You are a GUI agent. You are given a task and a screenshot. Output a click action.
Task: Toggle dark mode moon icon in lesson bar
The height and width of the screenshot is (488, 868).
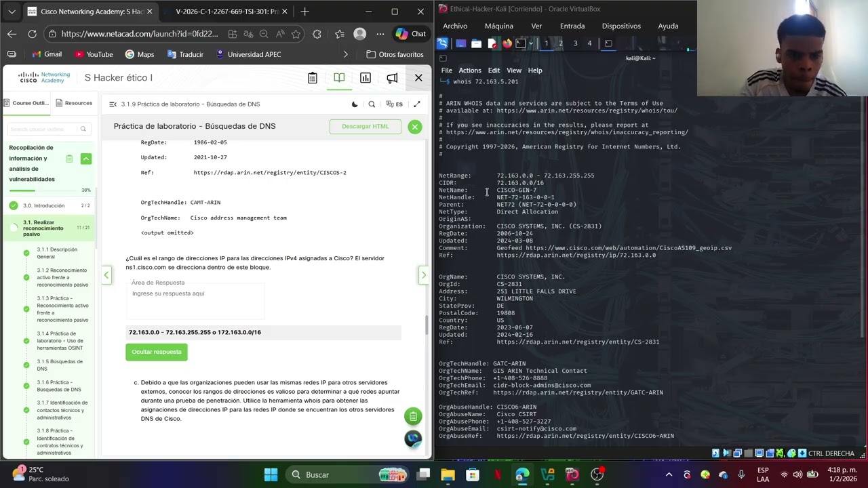pyautogui.click(x=355, y=104)
